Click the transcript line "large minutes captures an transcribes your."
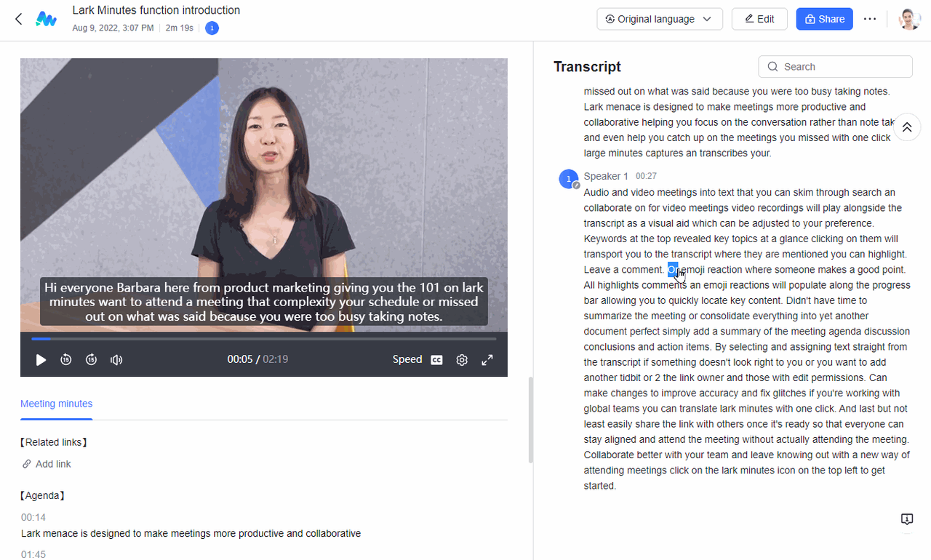931x560 pixels. [678, 153]
